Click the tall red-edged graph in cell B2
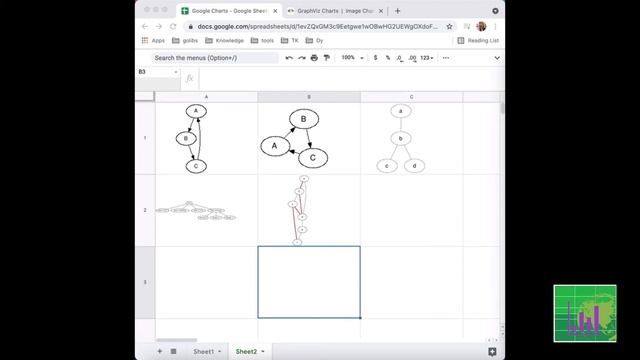Image resolution: width=640 pixels, height=360 pixels. pyautogui.click(x=298, y=210)
